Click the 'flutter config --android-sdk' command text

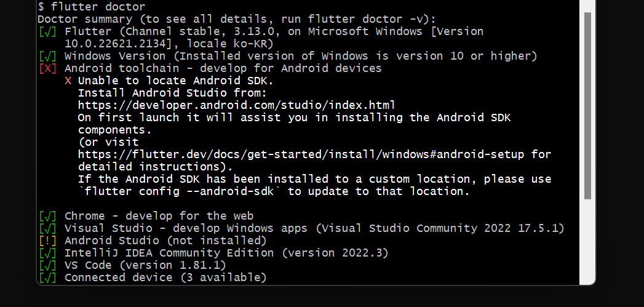(x=179, y=191)
